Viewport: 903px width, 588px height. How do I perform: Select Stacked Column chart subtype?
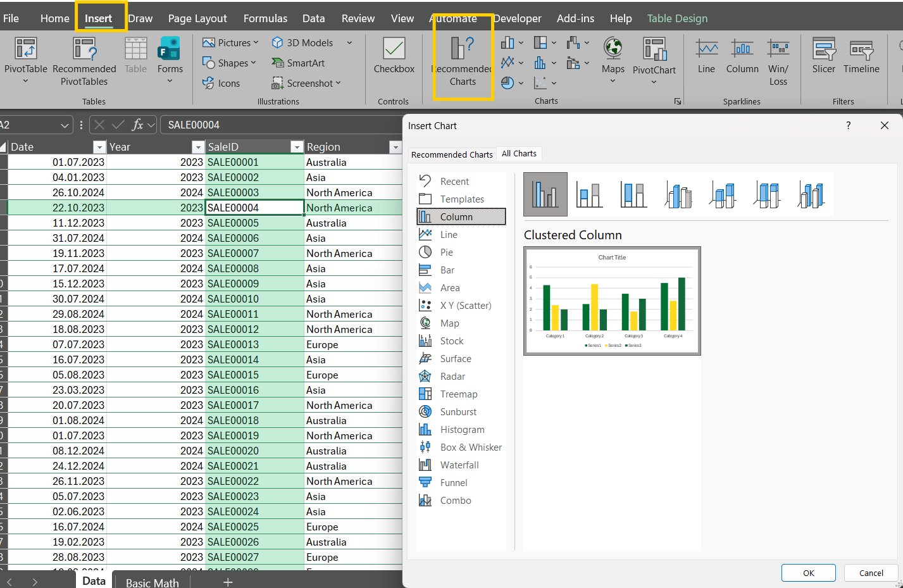[x=589, y=194]
